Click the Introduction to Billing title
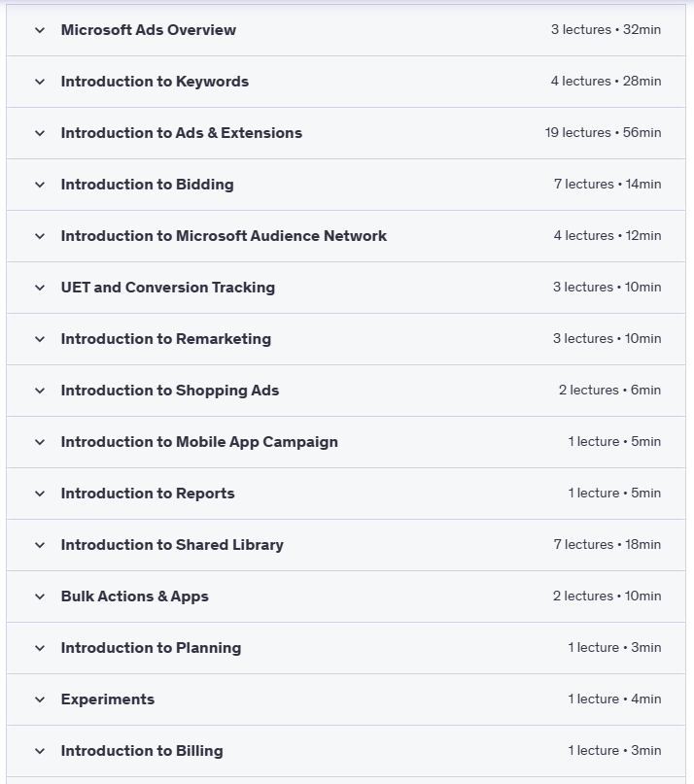Image resolution: width=694 pixels, height=784 pixels. pyautogui.click(x=142, y=751)
